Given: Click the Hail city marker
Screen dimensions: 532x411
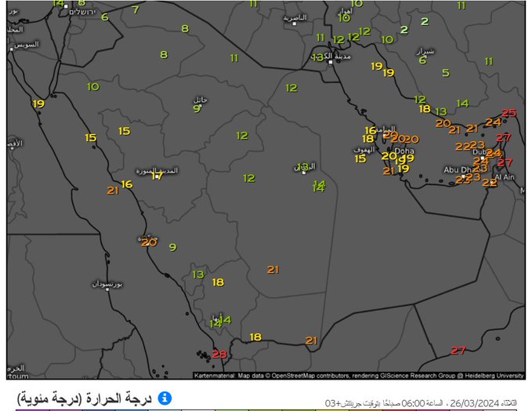Looking at the screenshot, I should click(x=201, y=105).
